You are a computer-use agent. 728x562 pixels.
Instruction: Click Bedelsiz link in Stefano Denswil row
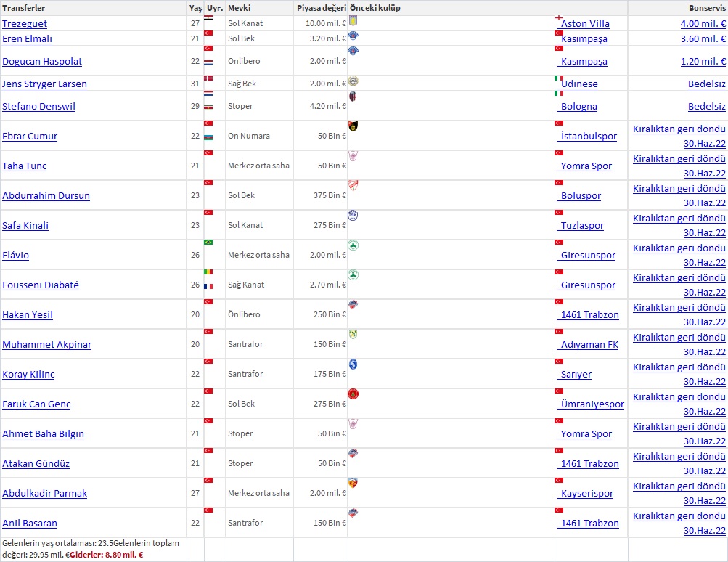(x=707, y=106)
